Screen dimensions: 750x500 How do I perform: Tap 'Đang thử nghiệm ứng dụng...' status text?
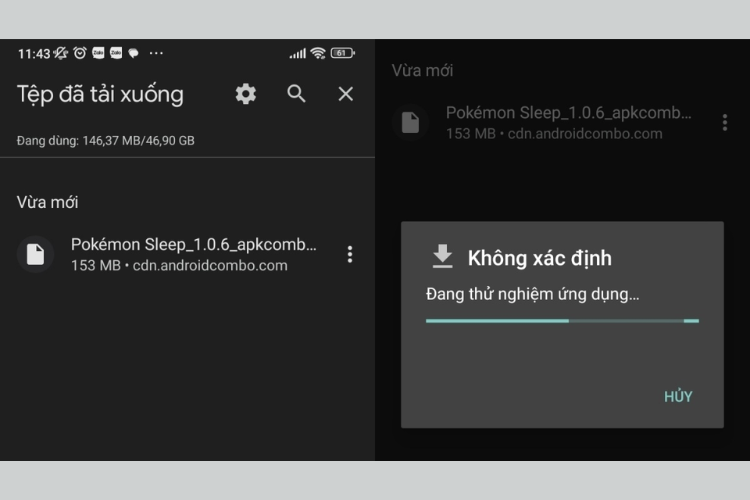532,294
